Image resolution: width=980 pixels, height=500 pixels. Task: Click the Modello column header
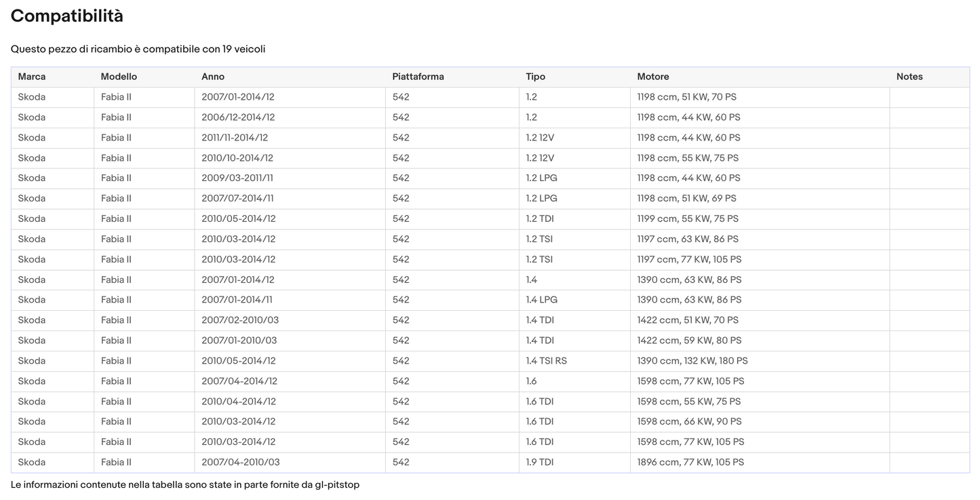click(119, 77)
